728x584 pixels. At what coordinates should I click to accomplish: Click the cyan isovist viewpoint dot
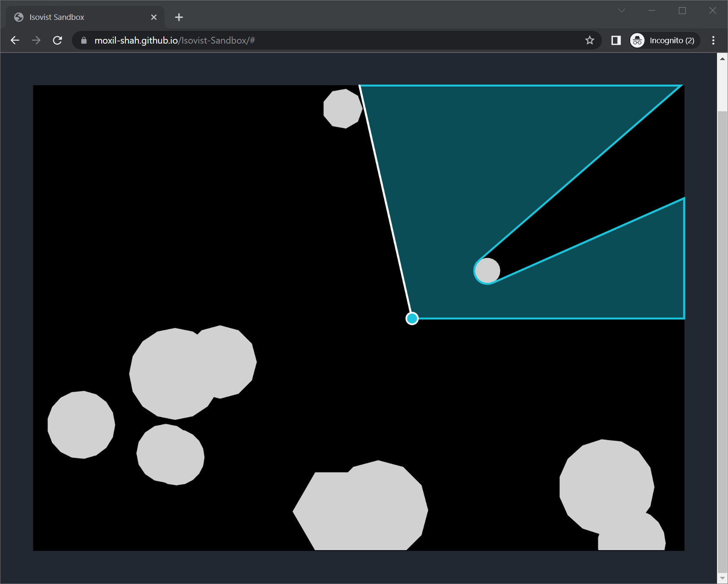pyautogui.click(x=412, y=318)
